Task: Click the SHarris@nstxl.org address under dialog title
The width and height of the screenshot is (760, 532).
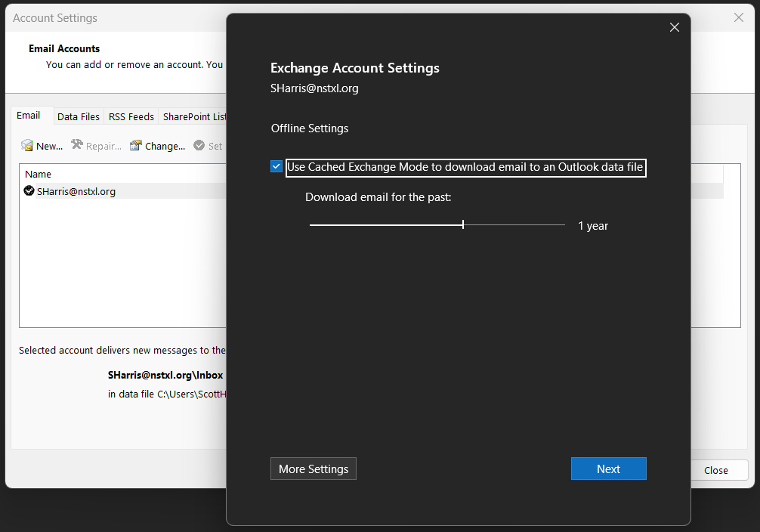Action: [x=314, y=88]
